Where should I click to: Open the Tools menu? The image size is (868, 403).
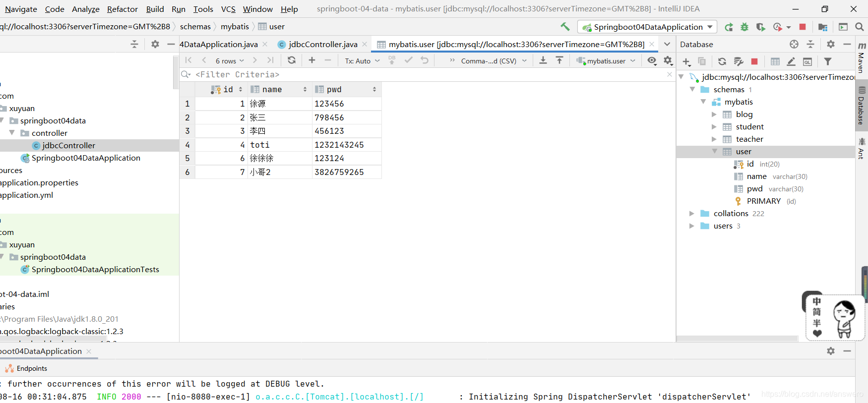[203, 9]
